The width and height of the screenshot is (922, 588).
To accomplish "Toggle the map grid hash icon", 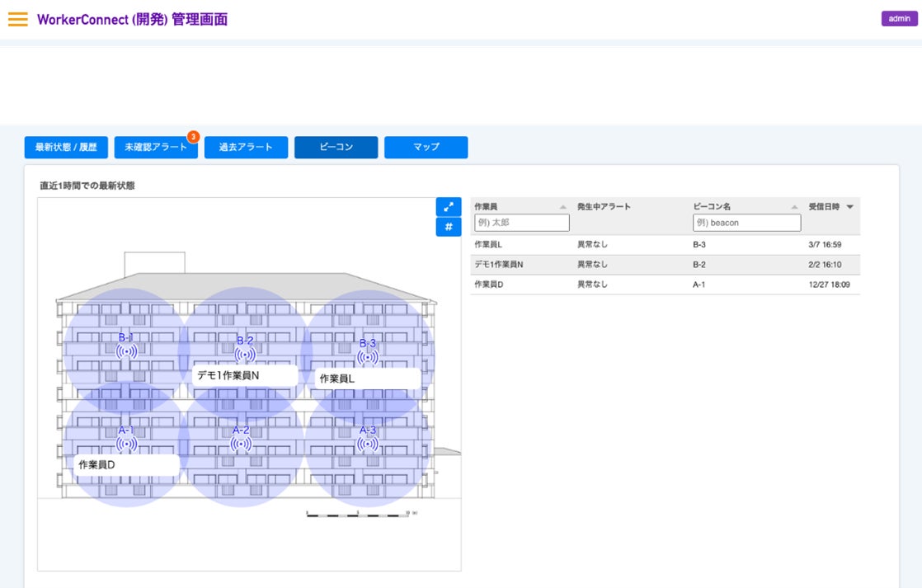I will (x=448, y=227).
